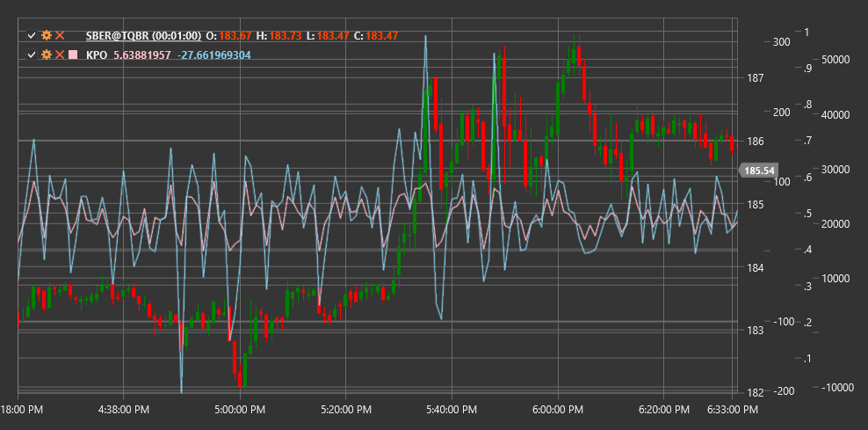The width and height of the screenshot is (868, 430).
Task: Click the KPO indicator label
Action: click(x=97, y=55)
